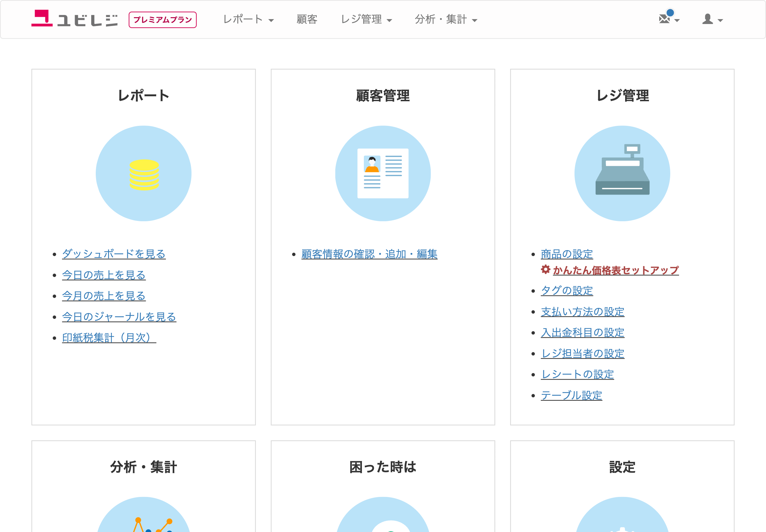766x532 pixels.
Task: Click the レポート card heading
Action: coord(144,95)
